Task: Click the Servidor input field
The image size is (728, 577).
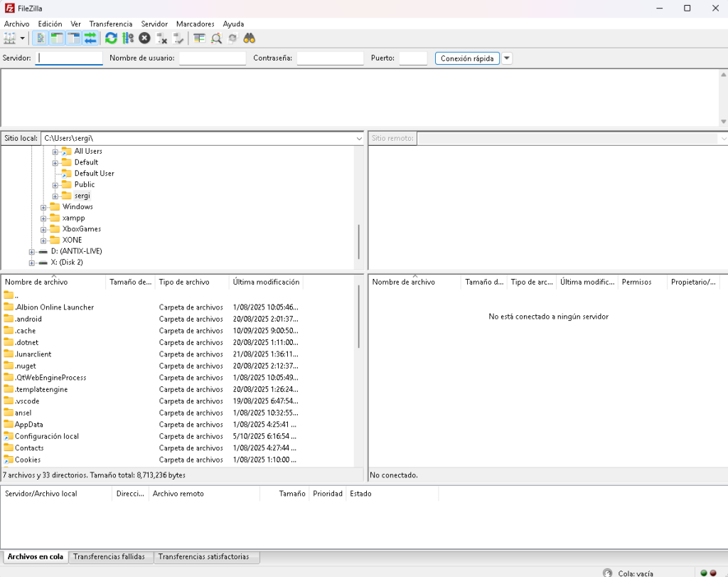Action: click(69, 58)
